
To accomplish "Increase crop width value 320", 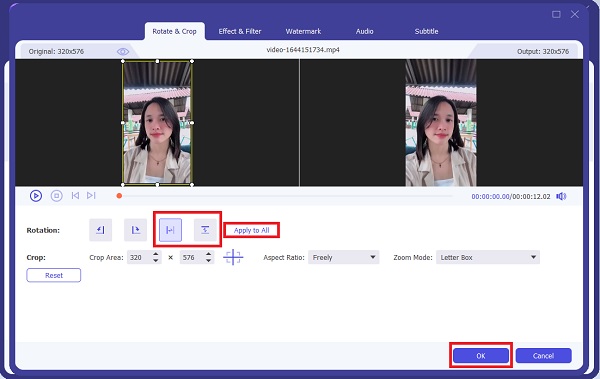I will [156, 254].
